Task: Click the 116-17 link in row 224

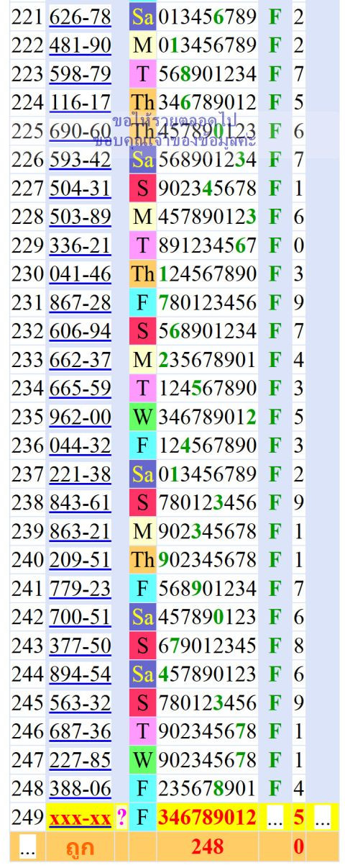Action: [80, 102]
